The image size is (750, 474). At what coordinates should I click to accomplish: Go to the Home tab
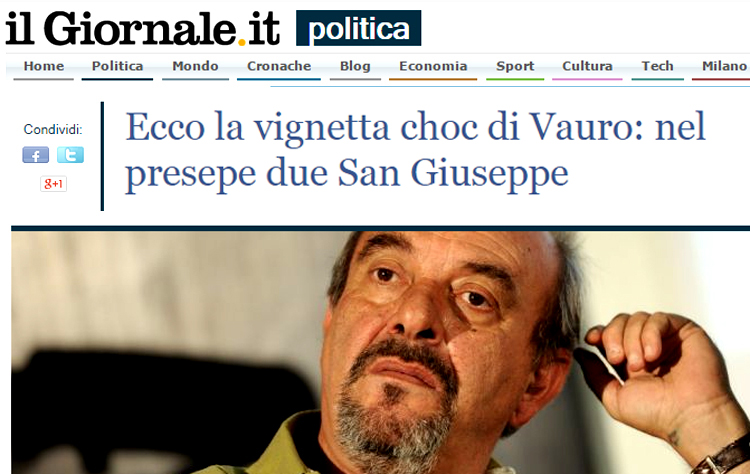coord(44,66)
